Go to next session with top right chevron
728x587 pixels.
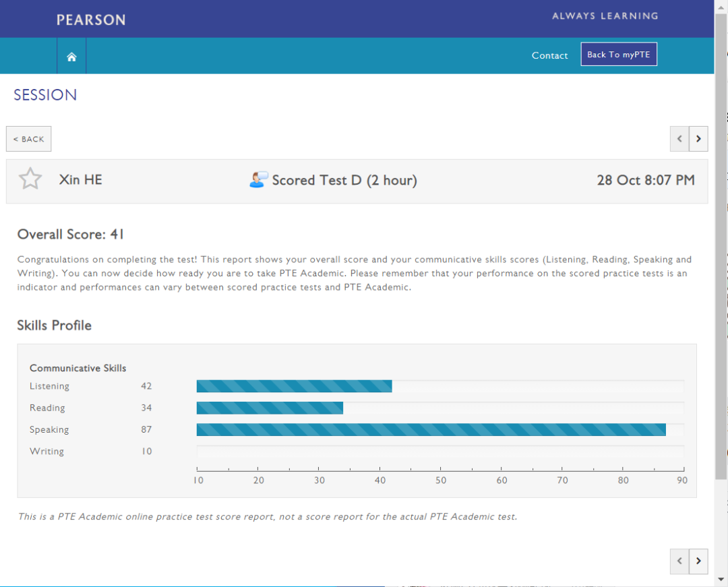tap(698, 139)
